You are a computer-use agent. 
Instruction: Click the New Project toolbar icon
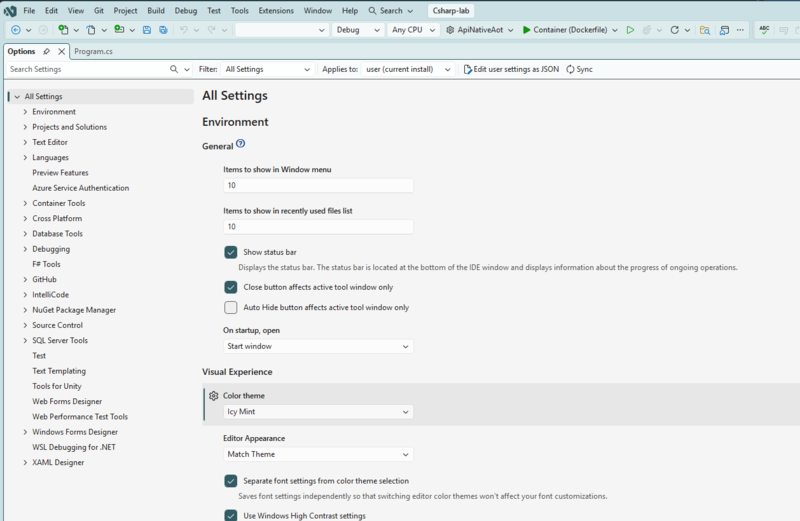(63, 30)
